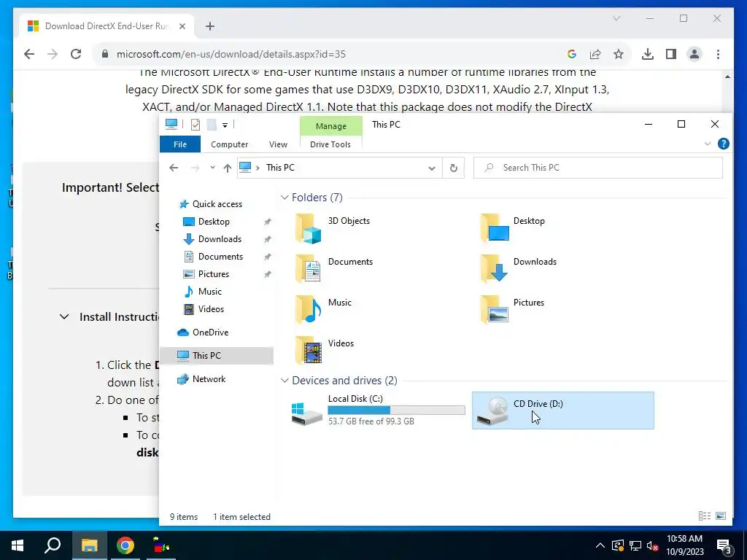Open Customize Quick Access Toolbar dropdown
This screenshot has height=560, width=747.
coord(225,125)
